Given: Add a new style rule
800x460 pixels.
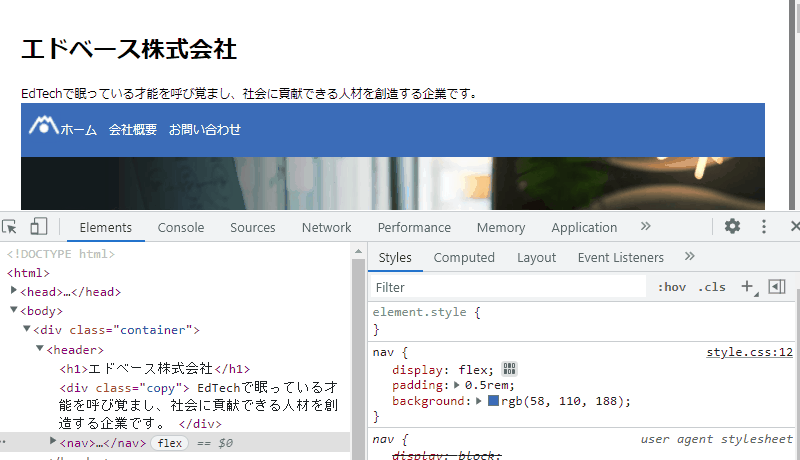Looking at the screenshot, I should 747,287.
